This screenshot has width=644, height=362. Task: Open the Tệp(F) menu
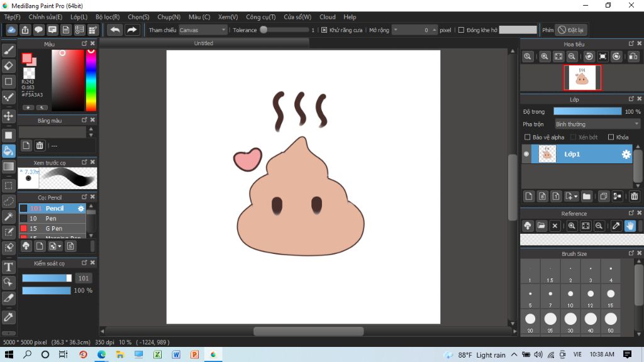pyautogui.click(x=13, y=17)
